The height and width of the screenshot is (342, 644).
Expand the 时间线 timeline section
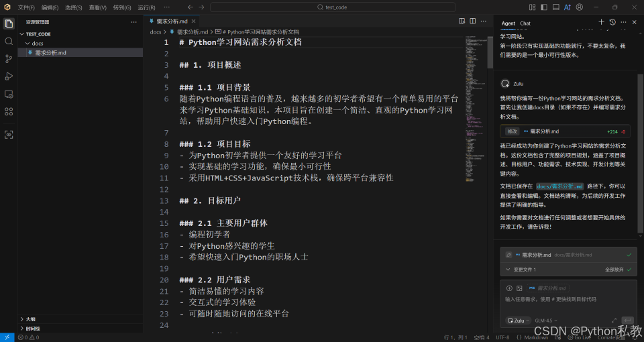(x=30, y=329)
